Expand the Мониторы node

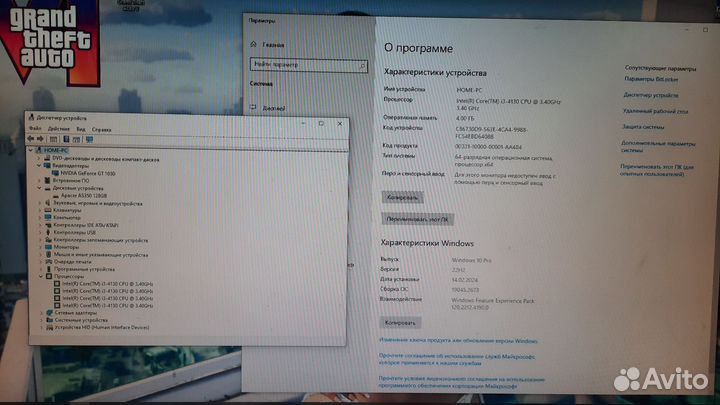(x=41, y=247)
